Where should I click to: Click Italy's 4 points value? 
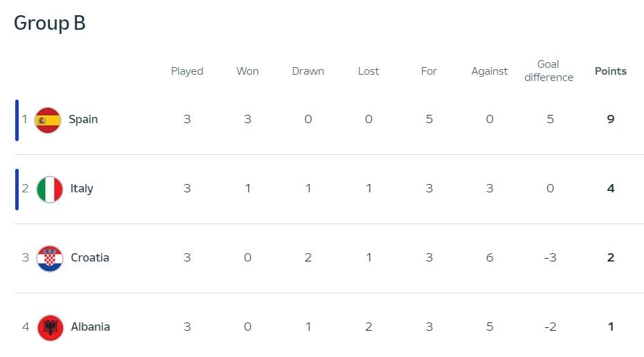(x=611, y=189)
